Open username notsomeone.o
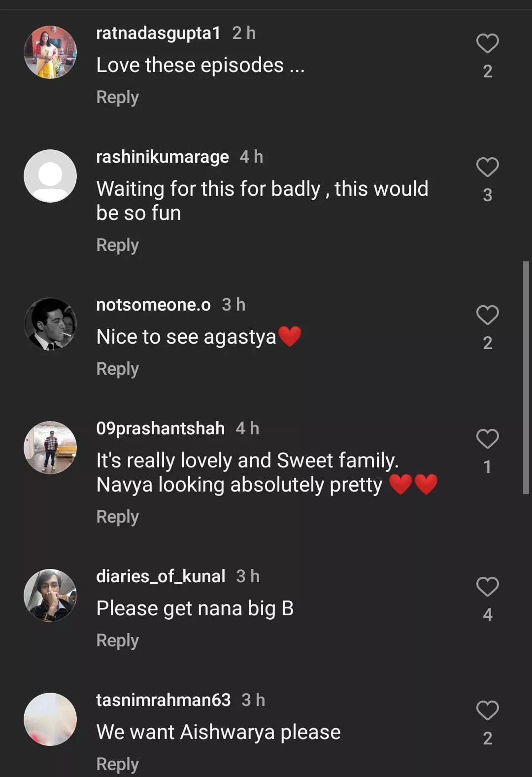The width and height of the screenshot is (532, 777). [x=153, y=305]
